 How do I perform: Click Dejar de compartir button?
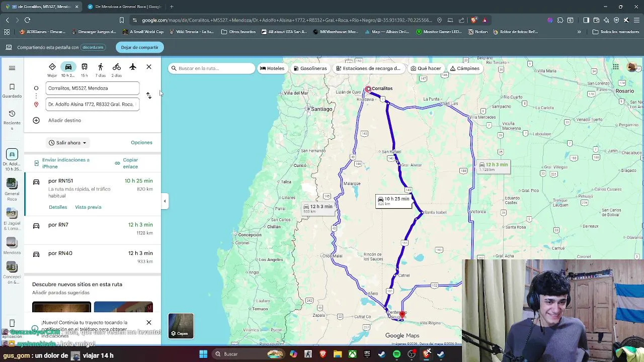139,47
